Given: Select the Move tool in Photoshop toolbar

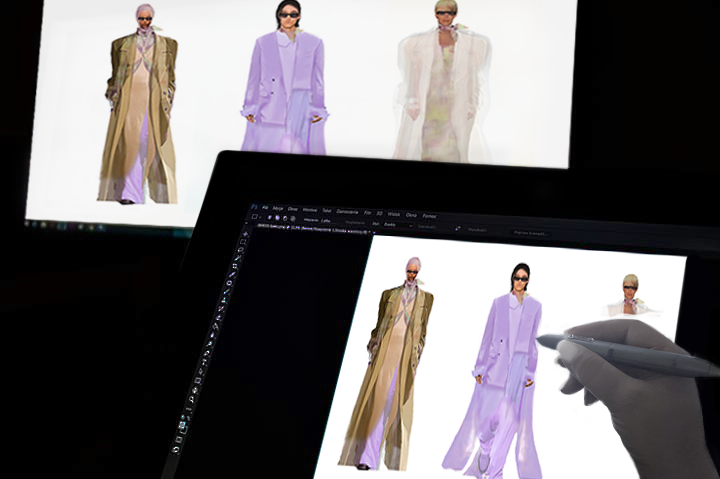Looking at the screenshot, I should (246, 234).
